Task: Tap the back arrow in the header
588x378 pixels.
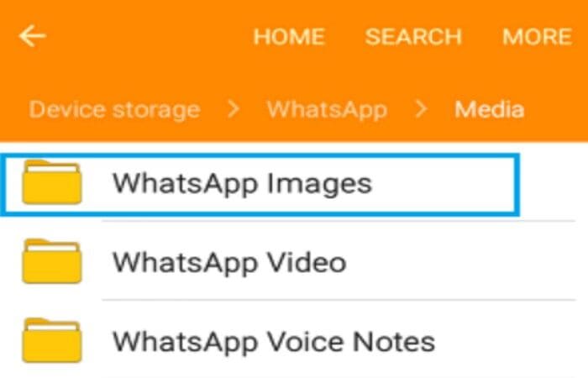Action: click(x=32, y=36)
